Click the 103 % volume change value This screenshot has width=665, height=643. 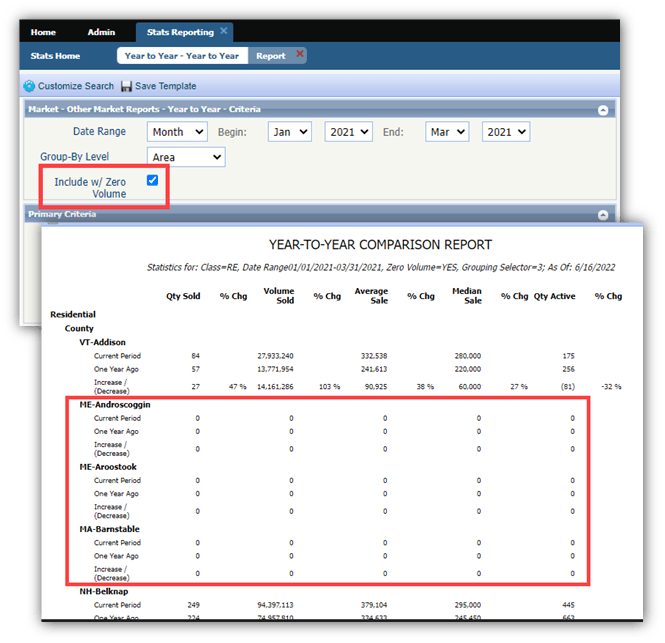click(330, 386)
